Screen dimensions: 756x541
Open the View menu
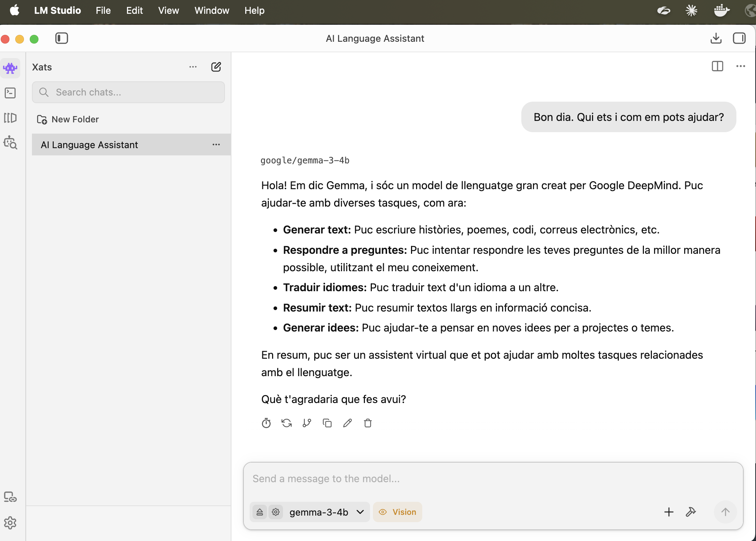tap(168, 11)
